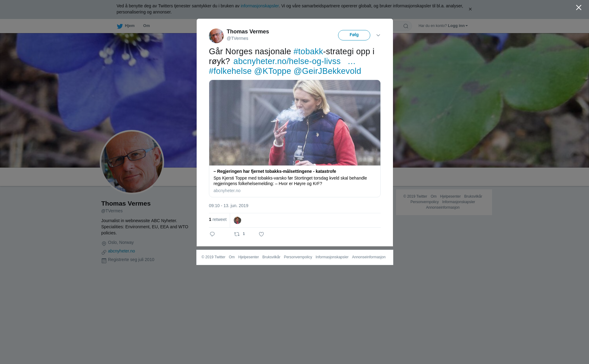Expand the tweet options chevron
The width and height of the screenshot is (589, 364).
378,35
